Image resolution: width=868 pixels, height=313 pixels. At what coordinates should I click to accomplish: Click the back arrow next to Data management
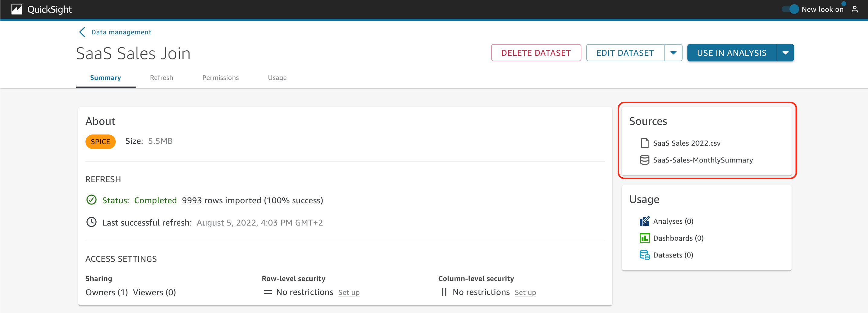(x=82, y=32)
